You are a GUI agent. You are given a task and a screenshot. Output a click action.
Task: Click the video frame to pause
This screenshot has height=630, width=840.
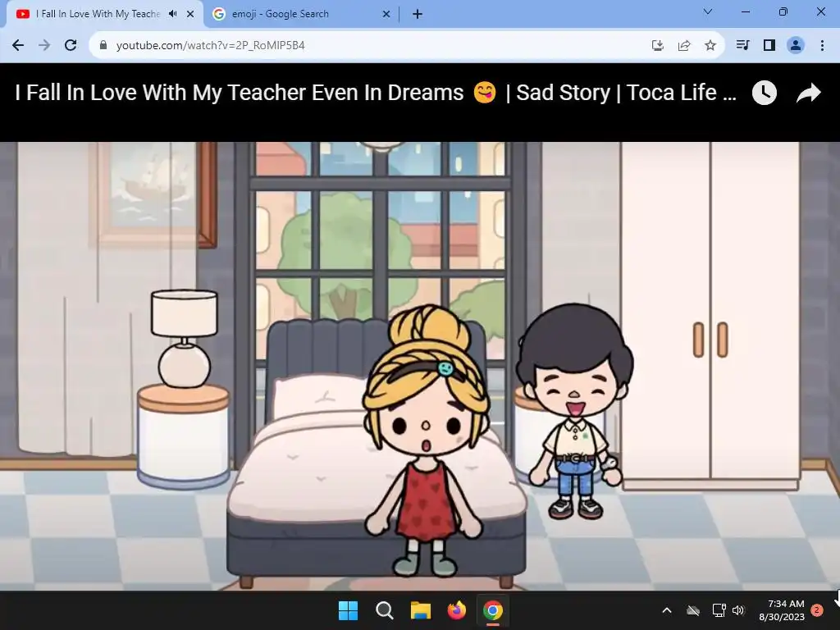(420, 367)
